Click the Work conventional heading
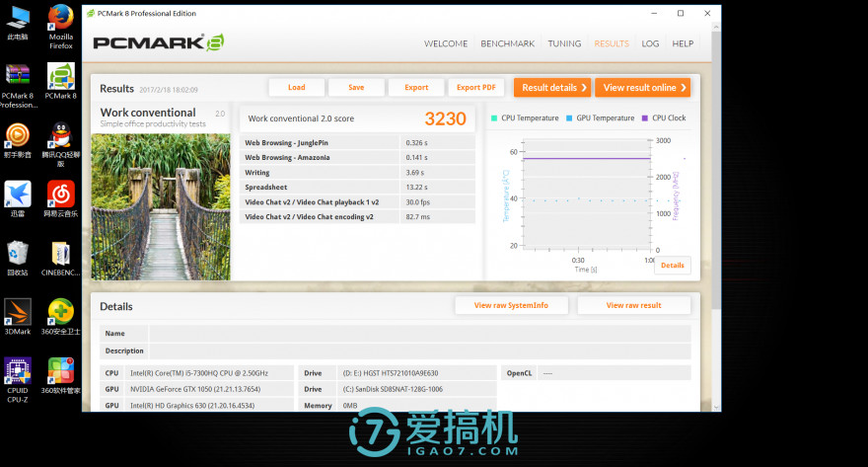Screen dimensions: 868x467 pos(148,113)
